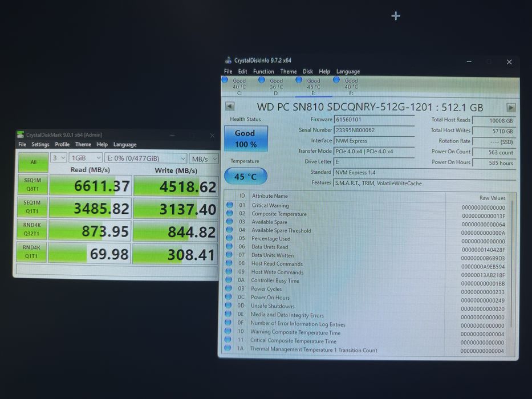Click status circle of Controller Busy Time
Image resolution: width=532 pixels, height=399 pixels.
pos(229,280)
